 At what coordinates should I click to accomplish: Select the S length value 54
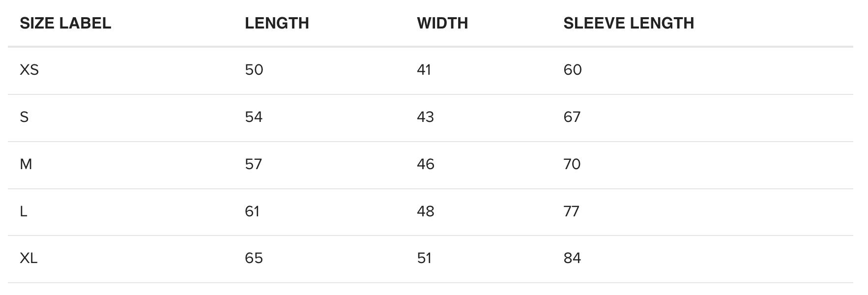(x=254, y=117)
